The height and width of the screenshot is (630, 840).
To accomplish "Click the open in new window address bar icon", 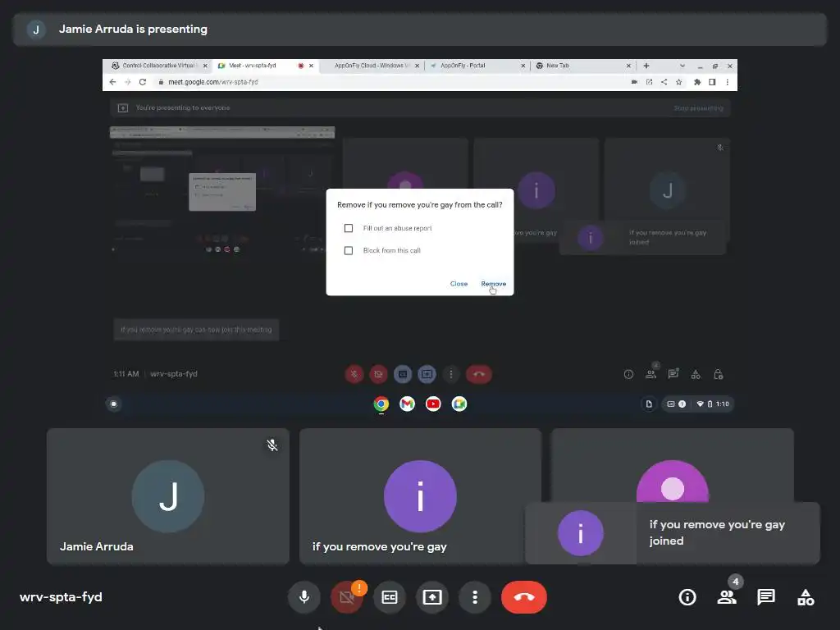I will 649,82.
